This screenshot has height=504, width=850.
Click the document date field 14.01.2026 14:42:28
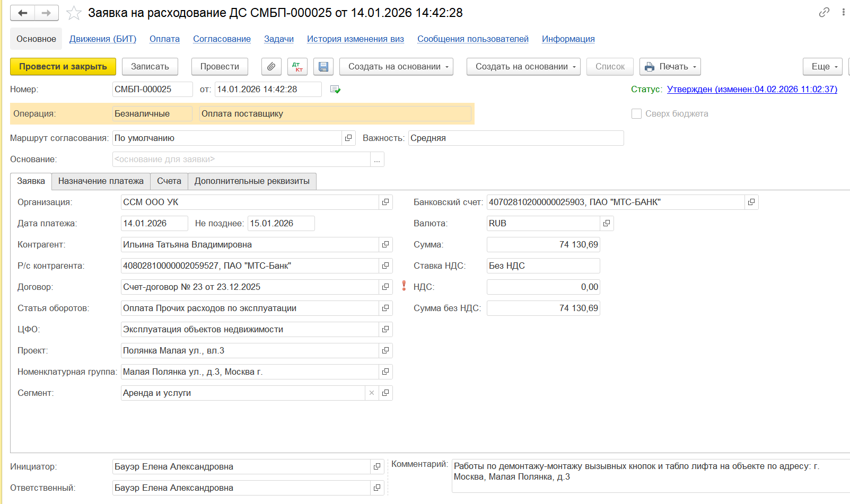point(268,90)
